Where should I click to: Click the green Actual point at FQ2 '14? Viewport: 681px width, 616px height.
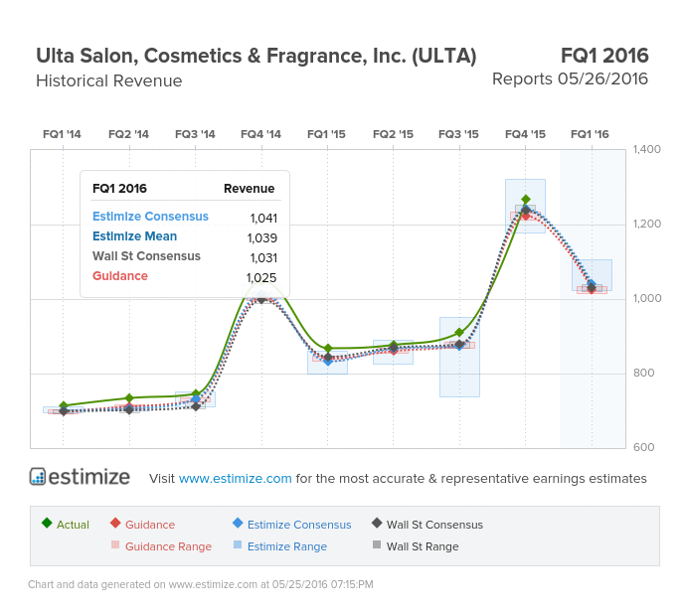[x=129, y=398]
